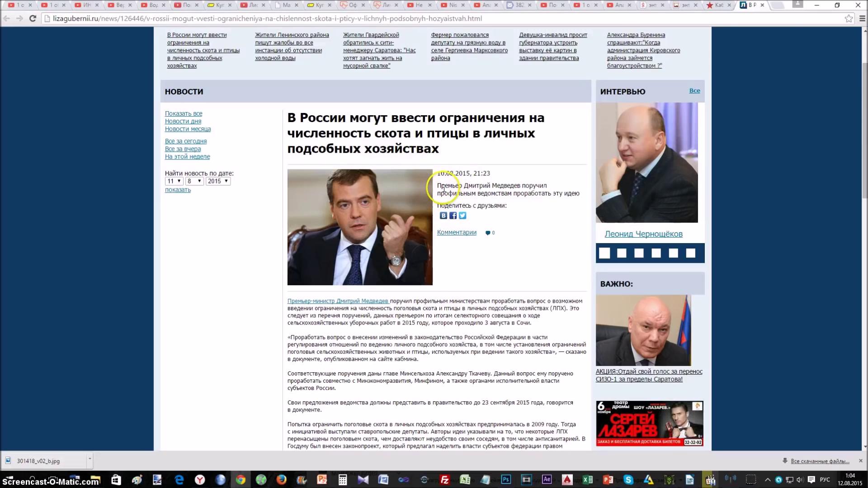Image resolution: width=868 pixels, height=488 pixels.
Task: Open Chrome menu hamburger icon
Action: 862,19
